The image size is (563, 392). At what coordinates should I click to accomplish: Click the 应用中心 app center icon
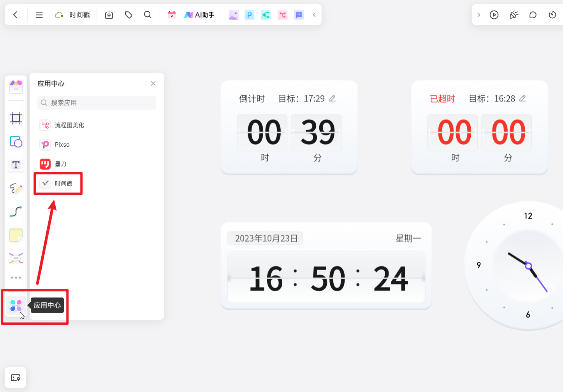click(x=16, y=306)
